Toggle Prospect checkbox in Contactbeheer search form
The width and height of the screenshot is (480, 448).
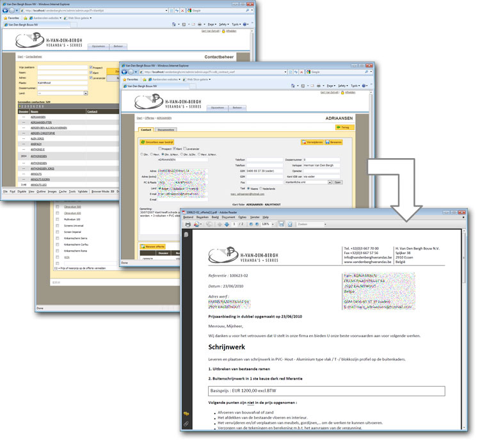coord(91,67)
